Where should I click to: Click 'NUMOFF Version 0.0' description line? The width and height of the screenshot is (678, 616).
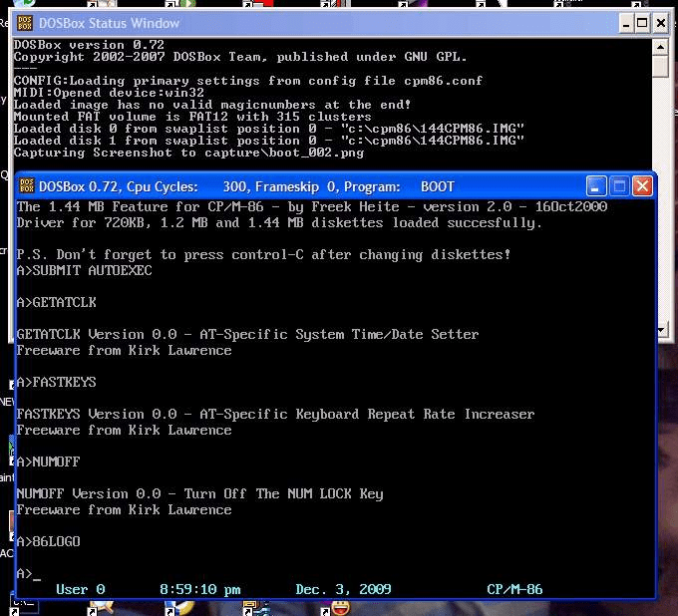199,493
